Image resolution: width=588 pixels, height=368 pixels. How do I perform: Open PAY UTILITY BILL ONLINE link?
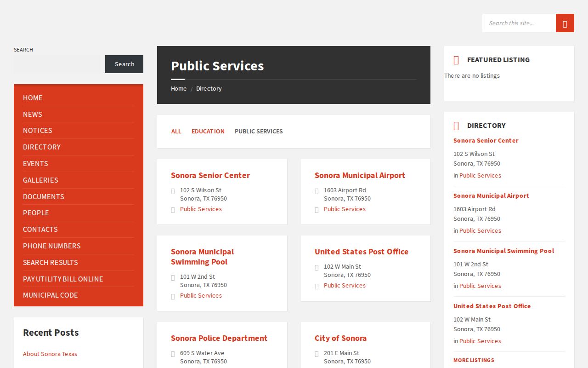79,279
